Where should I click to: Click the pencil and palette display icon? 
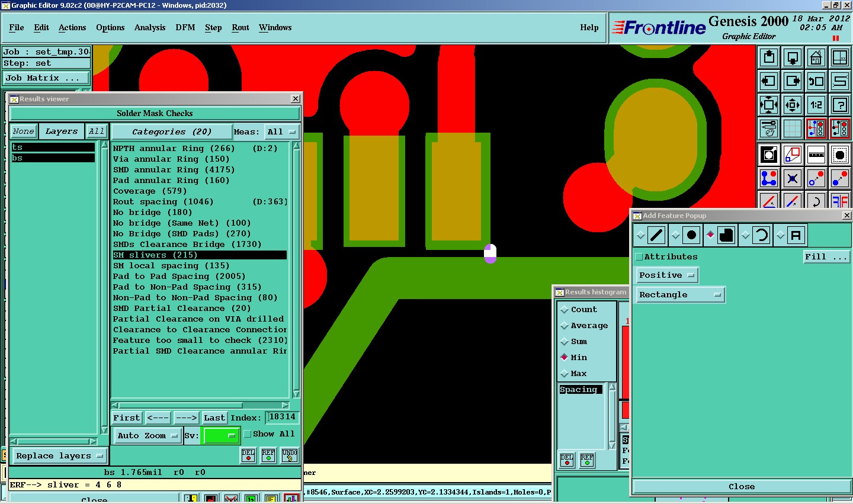[x=769, y=129]
